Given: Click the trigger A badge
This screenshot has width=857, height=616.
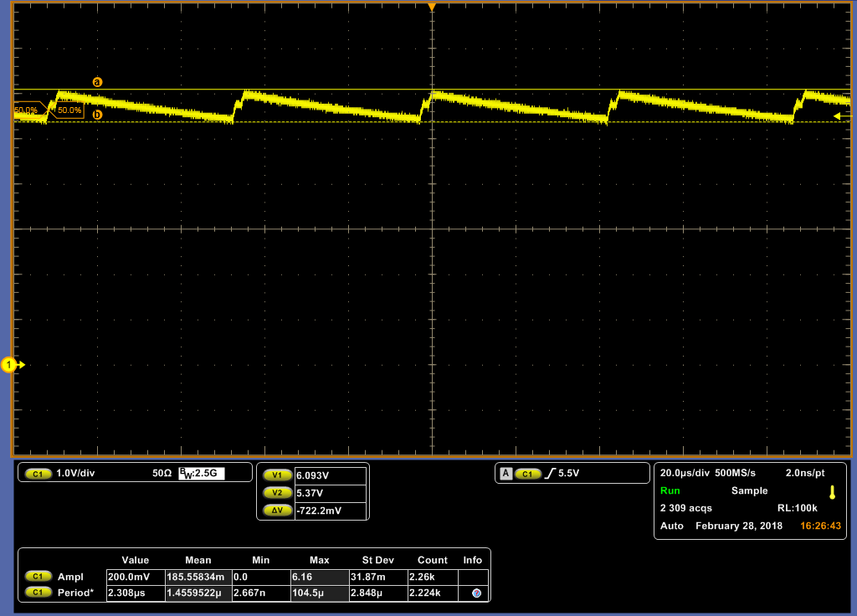Looking at the screenshot, I should [506, 474].
